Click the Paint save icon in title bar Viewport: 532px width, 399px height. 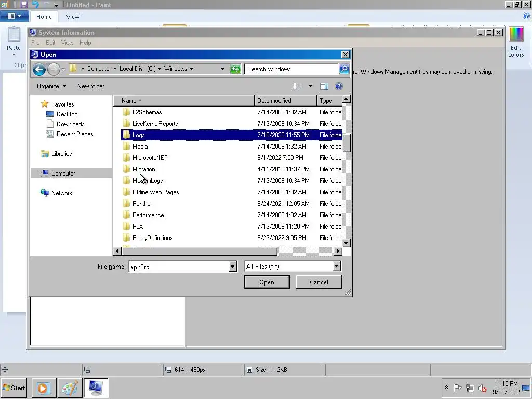23,5
